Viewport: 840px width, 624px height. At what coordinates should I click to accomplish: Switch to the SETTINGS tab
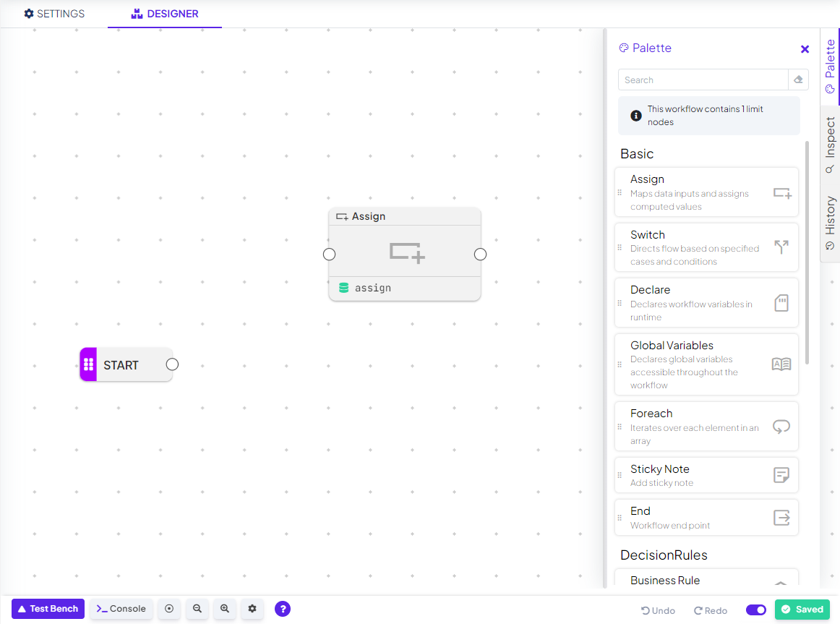tap(54, 14)
